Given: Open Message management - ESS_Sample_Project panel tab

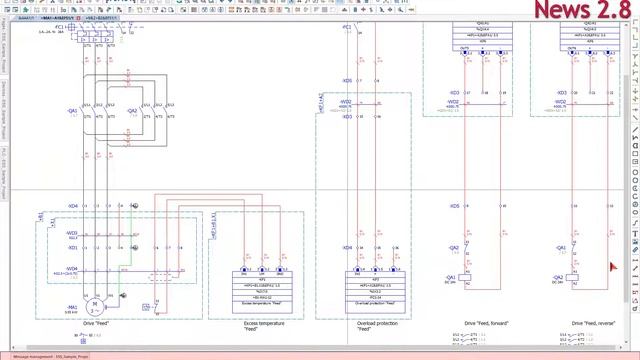Looking at the screenshot, I should pyautogui.click(x=51, y=356).
